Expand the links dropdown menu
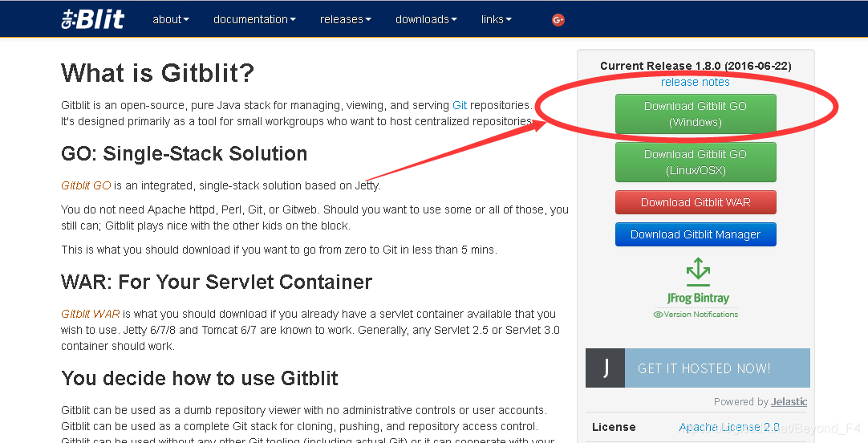 tap(497, 19)
